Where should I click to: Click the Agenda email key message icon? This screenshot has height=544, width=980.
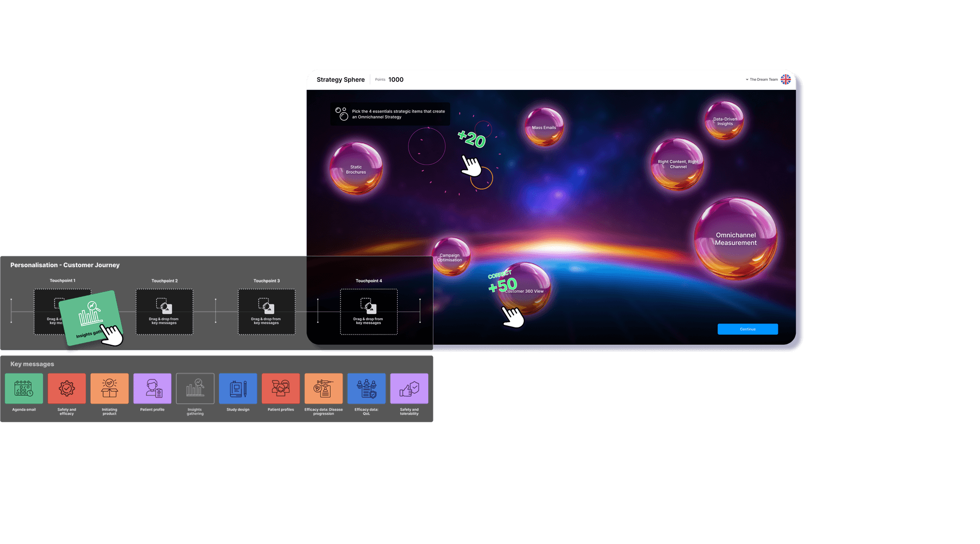(24, 389)
